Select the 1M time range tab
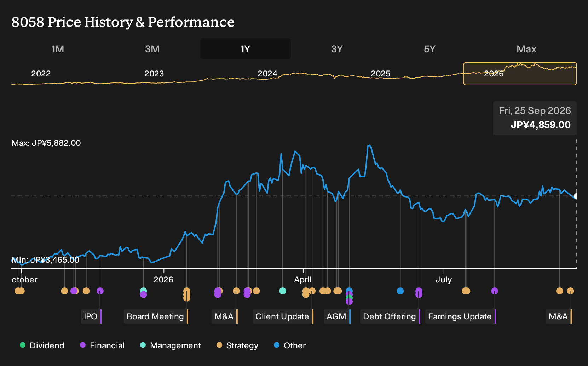Viewport: 588px width, 366px height. click(58, 49)
